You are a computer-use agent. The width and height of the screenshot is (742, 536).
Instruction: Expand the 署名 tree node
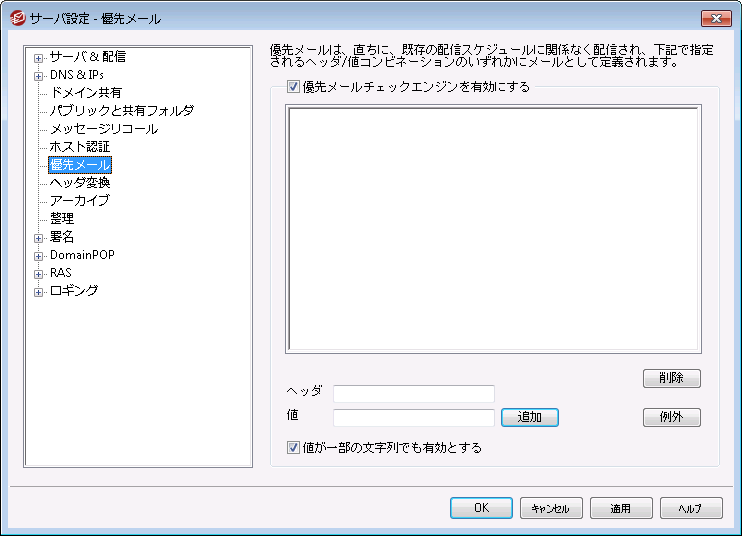pos(39,238)
